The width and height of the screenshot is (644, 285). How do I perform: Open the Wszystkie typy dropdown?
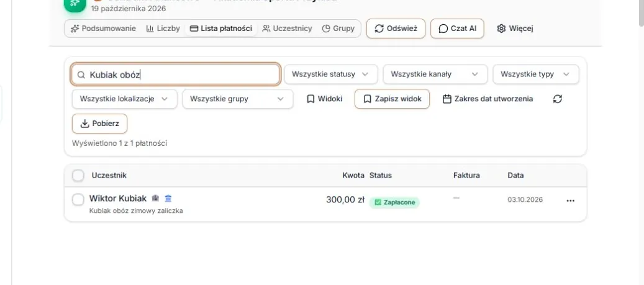(536, 75)
